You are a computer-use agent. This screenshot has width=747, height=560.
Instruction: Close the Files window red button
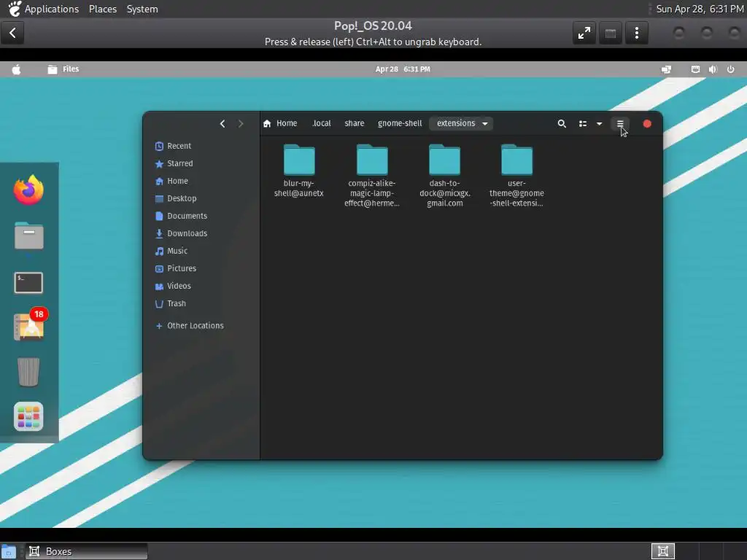pos(647,124)
